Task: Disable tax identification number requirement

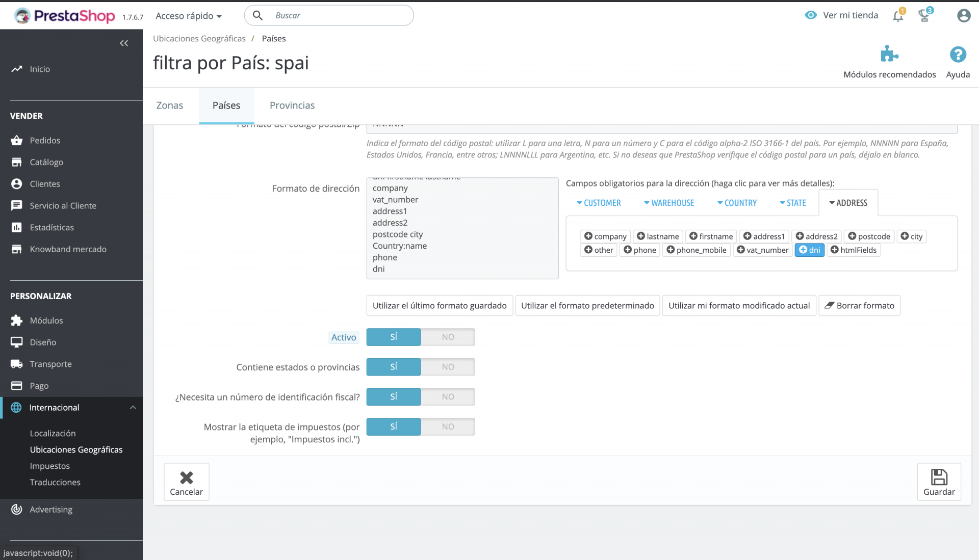Action: coord(448,397)
